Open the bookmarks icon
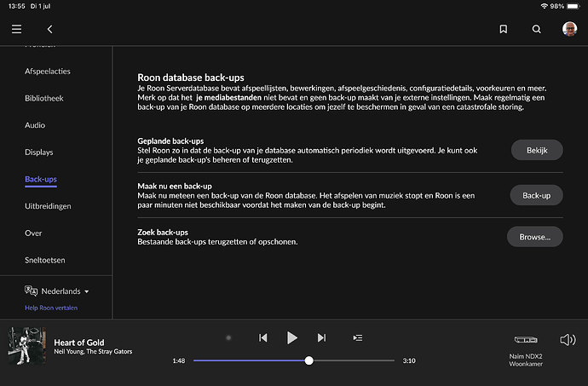588x386 pixels. coord(504,29)
